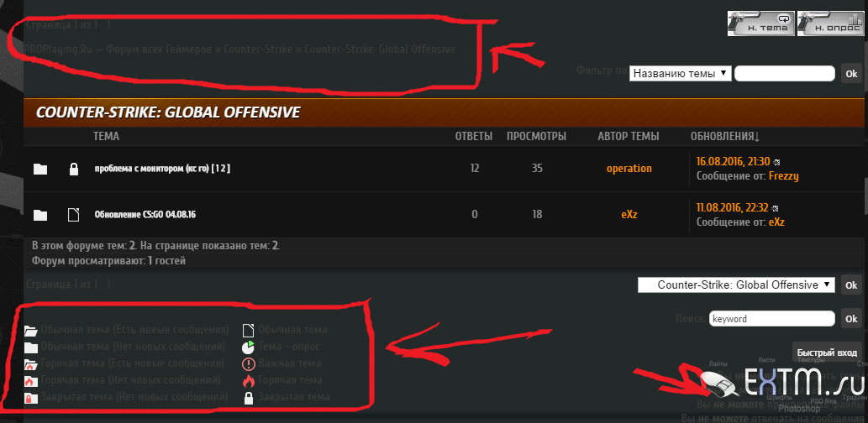Open the Counter-Strike: Global Offensive forum jump dropdown
Image resolution: width=868 pixels, height=423 pixels.
point(736,285)
